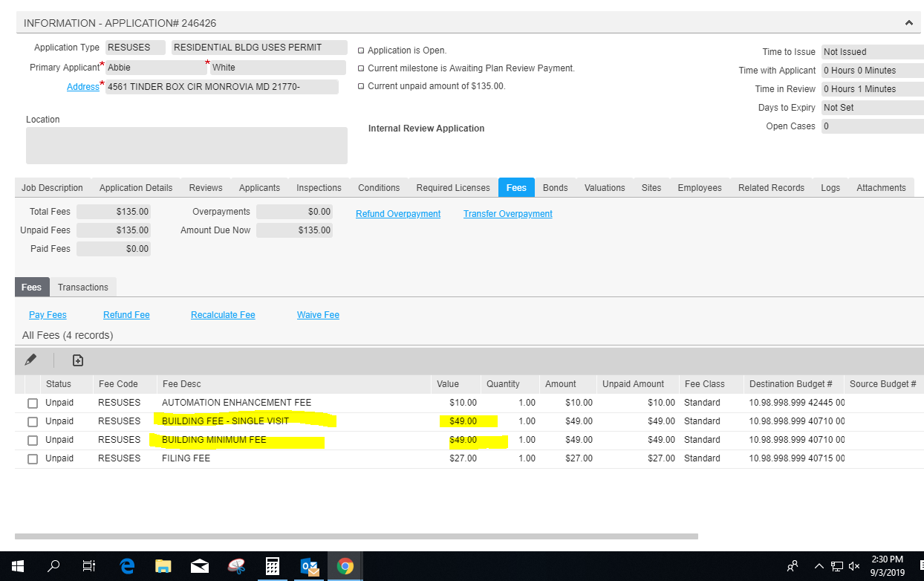Click People icon in system tray
This screenshot has width=924, height=581.
(793, 566)
